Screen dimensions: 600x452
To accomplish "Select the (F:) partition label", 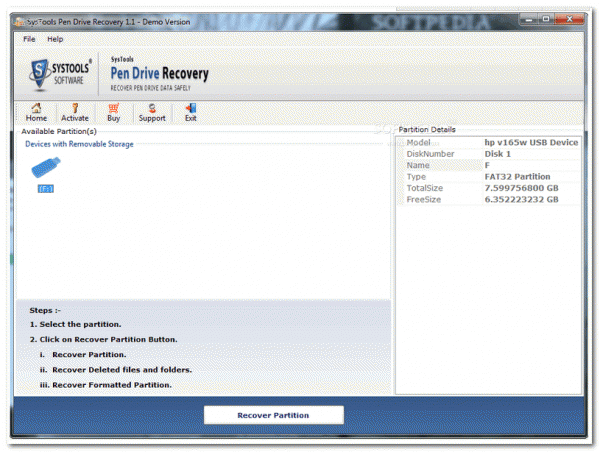I will [x=46, y=189].
